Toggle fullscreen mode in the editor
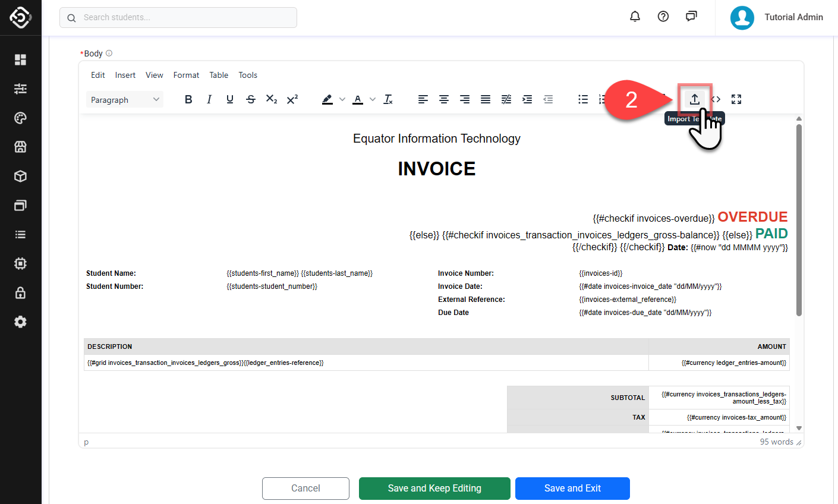The width and height of the screenshot is (838, 504). 736,99
